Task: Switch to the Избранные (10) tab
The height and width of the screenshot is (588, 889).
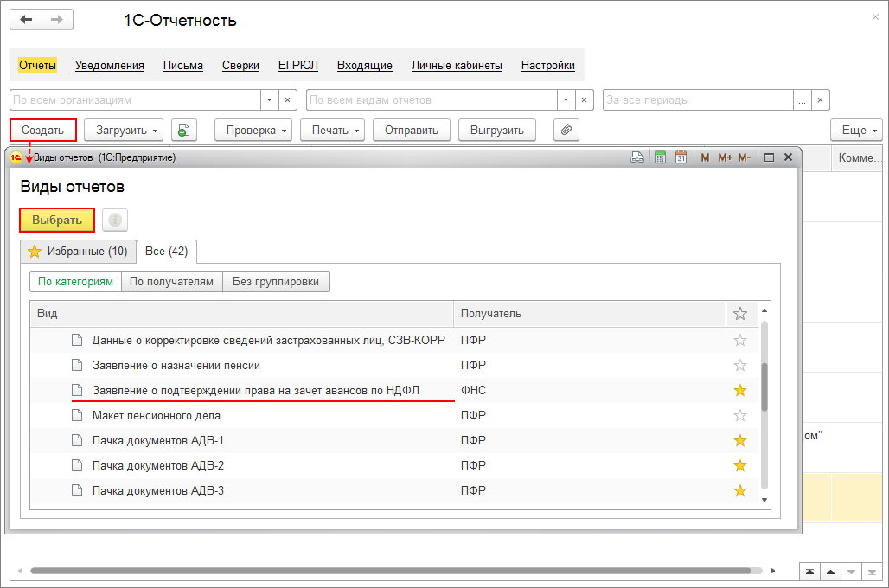Action: [78, 252]
